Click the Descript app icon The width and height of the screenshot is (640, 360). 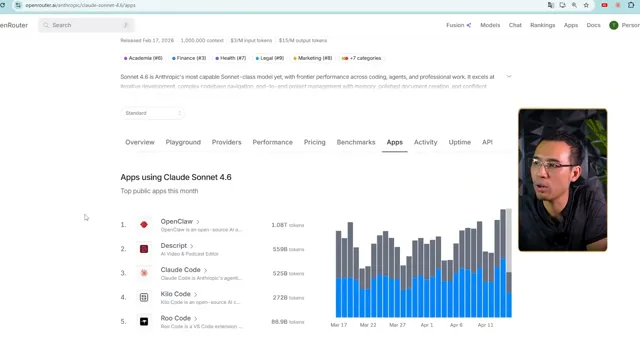144,249
